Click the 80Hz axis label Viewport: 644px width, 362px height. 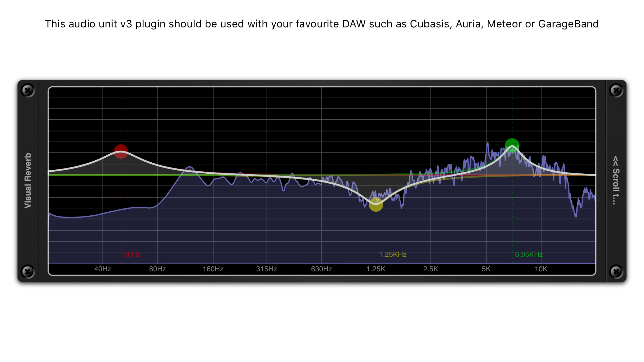[157, 269]
